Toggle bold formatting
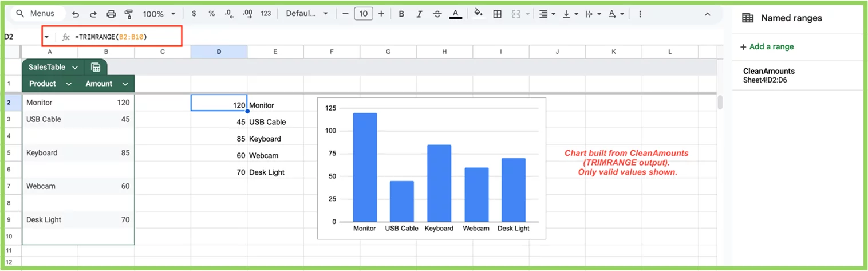Viewport: 868px width, 271px height. 401,14
